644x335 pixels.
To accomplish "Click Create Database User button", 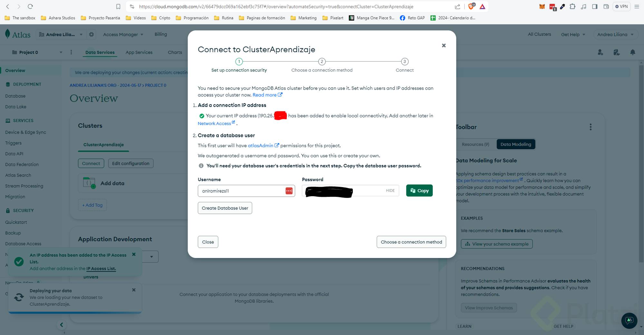I will click(225, 208).
